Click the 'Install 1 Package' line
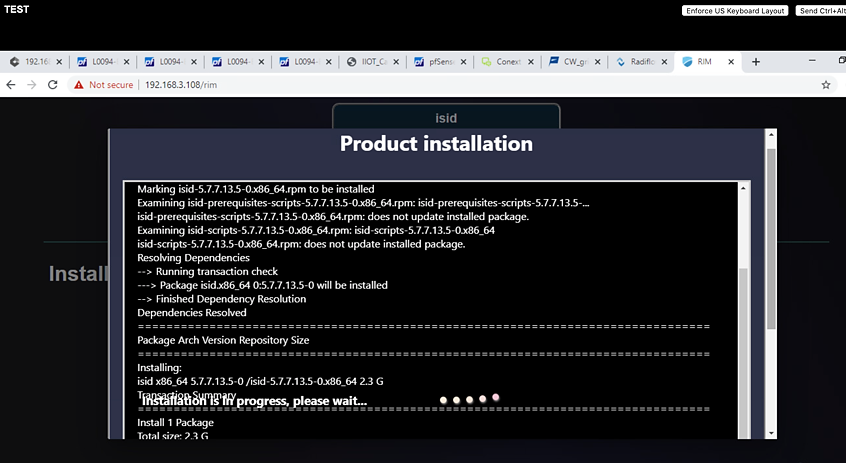The image size is (846, 463). tap(175, 423)
